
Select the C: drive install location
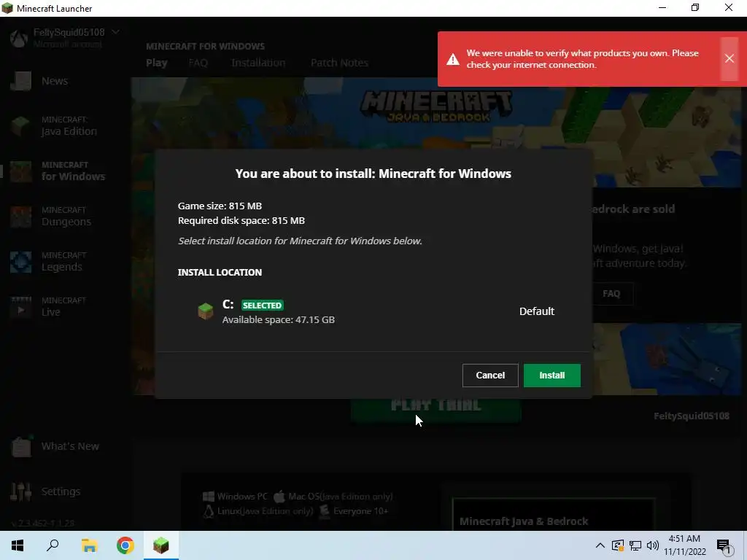point(373,311)
